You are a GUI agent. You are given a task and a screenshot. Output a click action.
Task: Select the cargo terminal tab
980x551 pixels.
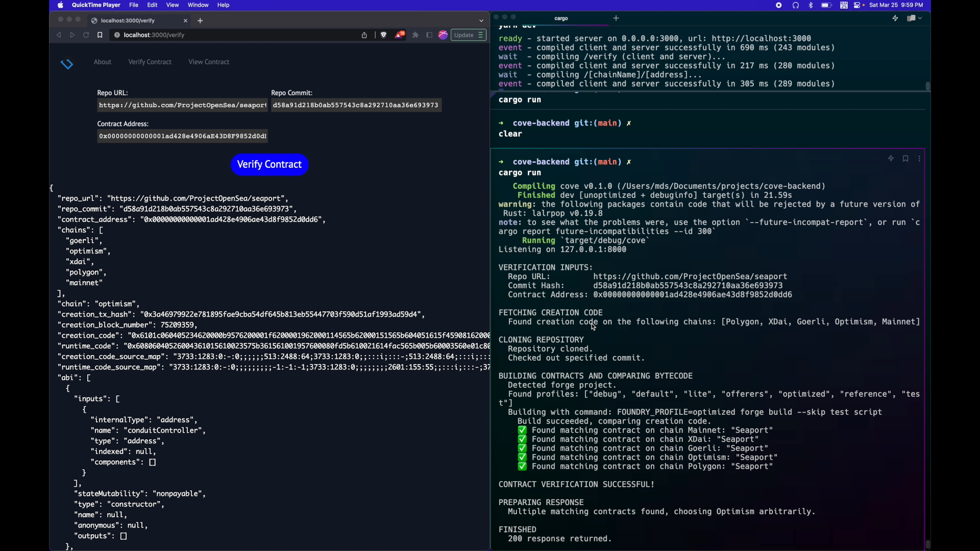pyautogui.click(x=561, y=18)
